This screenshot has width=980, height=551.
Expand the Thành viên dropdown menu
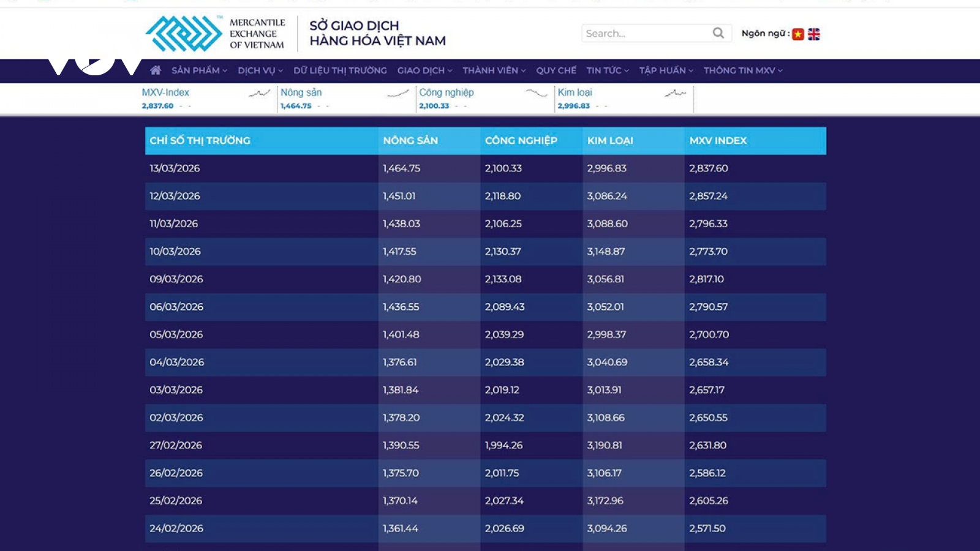click(x=494, y=70)
